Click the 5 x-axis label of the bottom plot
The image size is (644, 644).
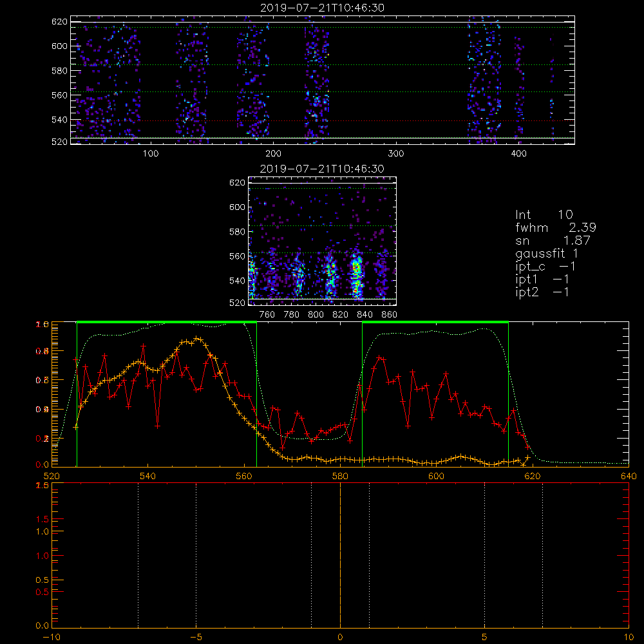click(485, 637)
